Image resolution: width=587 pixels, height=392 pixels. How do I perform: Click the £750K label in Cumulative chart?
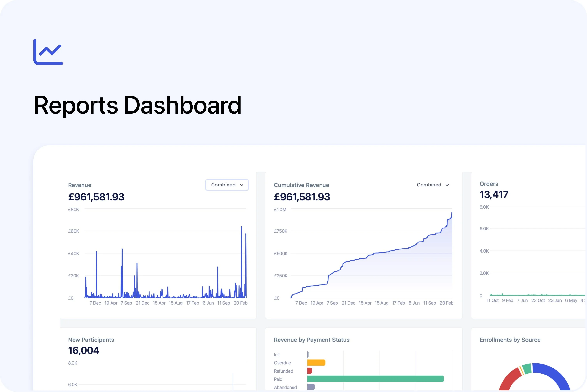(280, 231)
